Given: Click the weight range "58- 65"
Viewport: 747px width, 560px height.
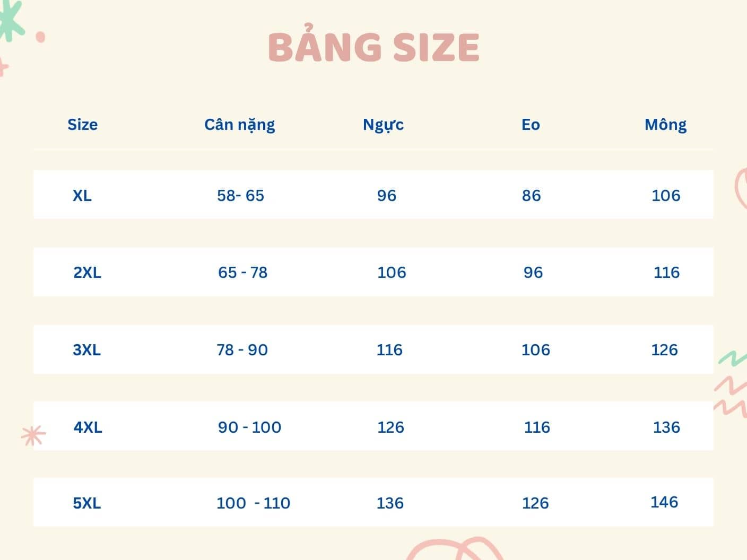Looking at the screenshot, I should click(240, 196).
